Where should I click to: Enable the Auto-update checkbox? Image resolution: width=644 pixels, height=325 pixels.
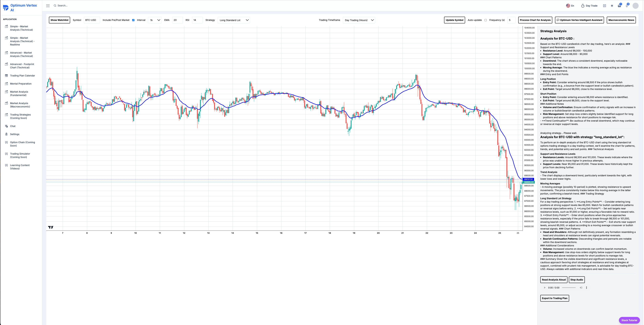(486, 20)
